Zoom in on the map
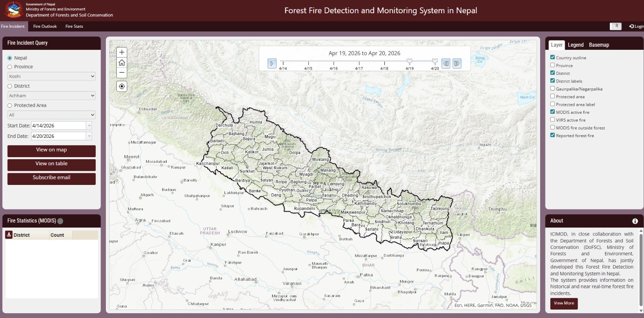Image resolution: width=644 pixels, height=318 pixels. [122, 52]
